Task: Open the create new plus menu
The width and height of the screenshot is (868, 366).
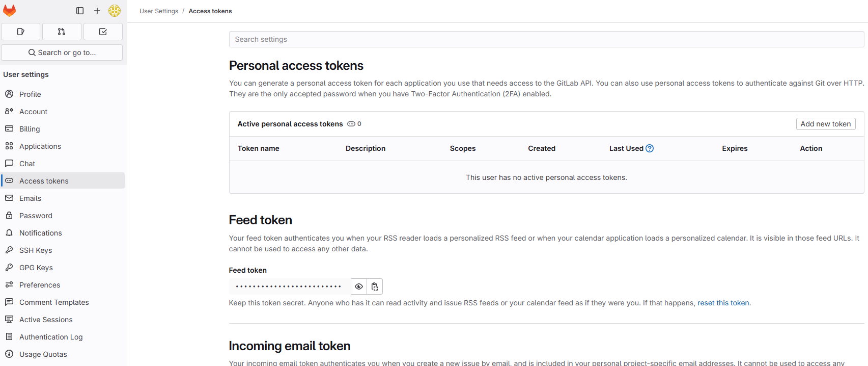Action: [97, 11]
